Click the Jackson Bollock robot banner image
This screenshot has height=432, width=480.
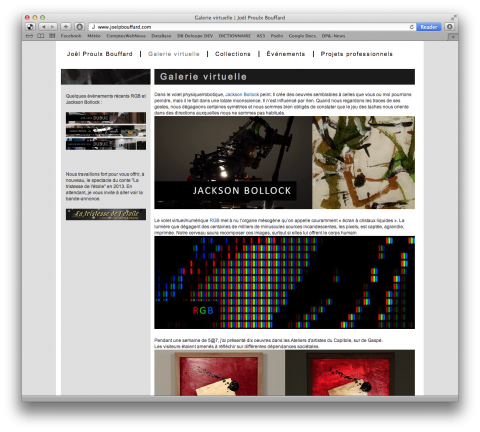(233, 163)
